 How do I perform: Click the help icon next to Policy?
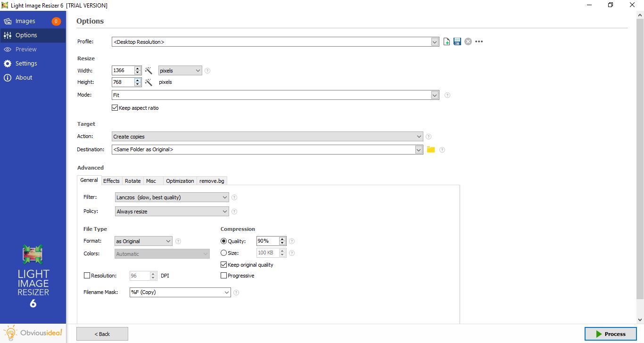coord(234,212)
